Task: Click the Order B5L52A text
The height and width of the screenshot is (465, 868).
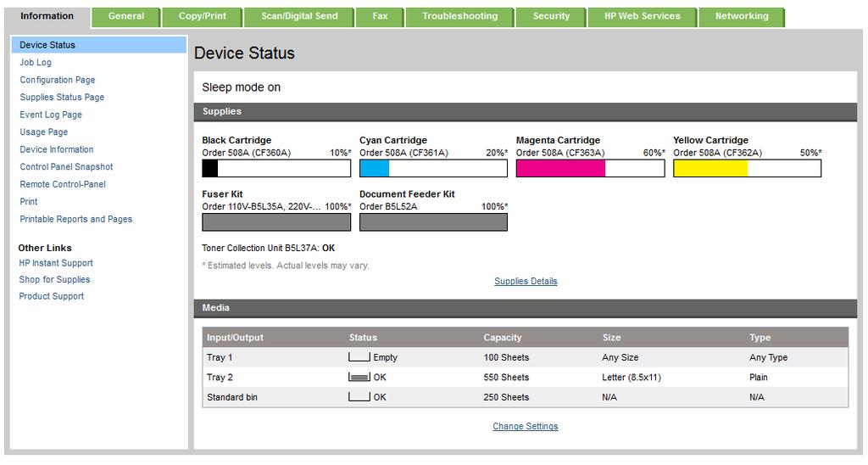Action: pyautogui.click(x=388, y=207)
